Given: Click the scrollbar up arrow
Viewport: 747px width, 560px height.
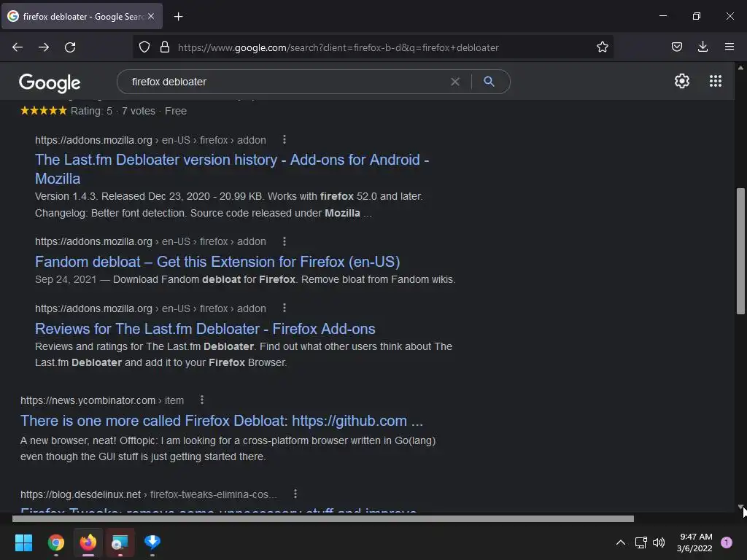Looking at the screenshot, I should pyautogui.click(x=740, y=68).
